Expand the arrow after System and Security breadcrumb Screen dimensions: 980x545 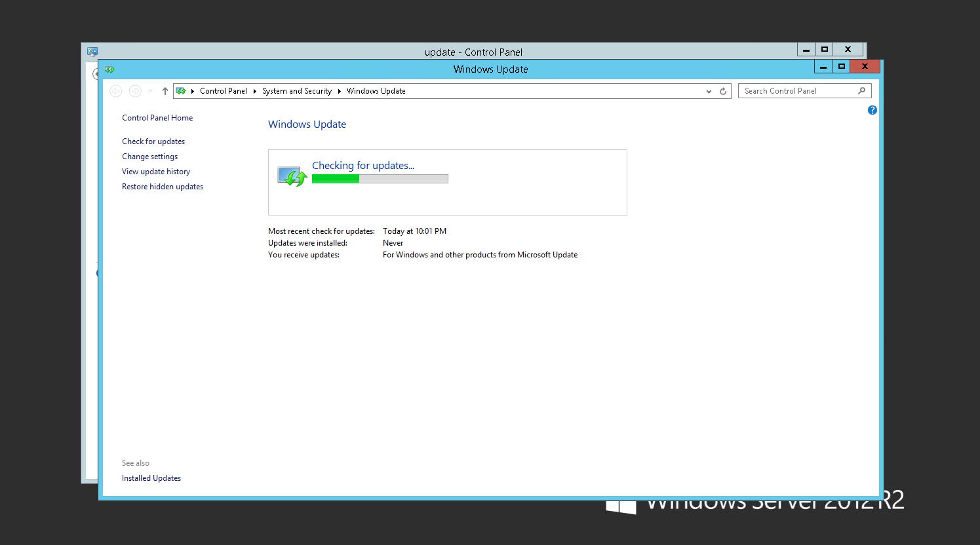(339, 91)
